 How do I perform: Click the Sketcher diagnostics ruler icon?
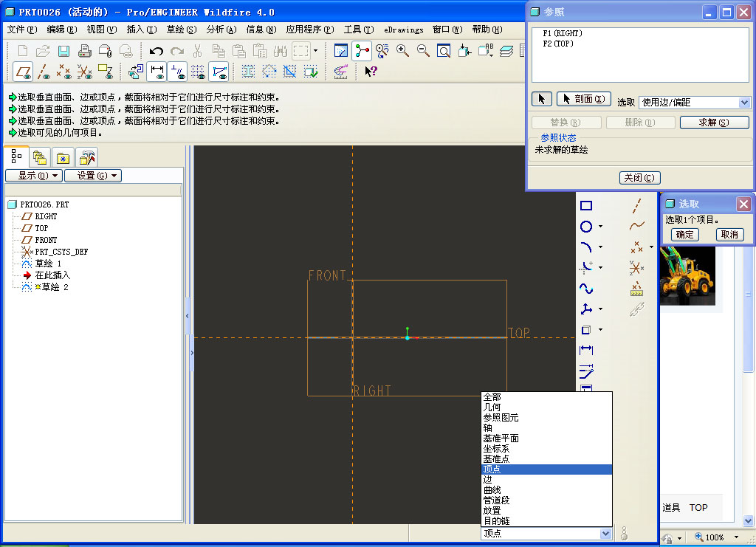pyautogui.click(x=340, y=72)
